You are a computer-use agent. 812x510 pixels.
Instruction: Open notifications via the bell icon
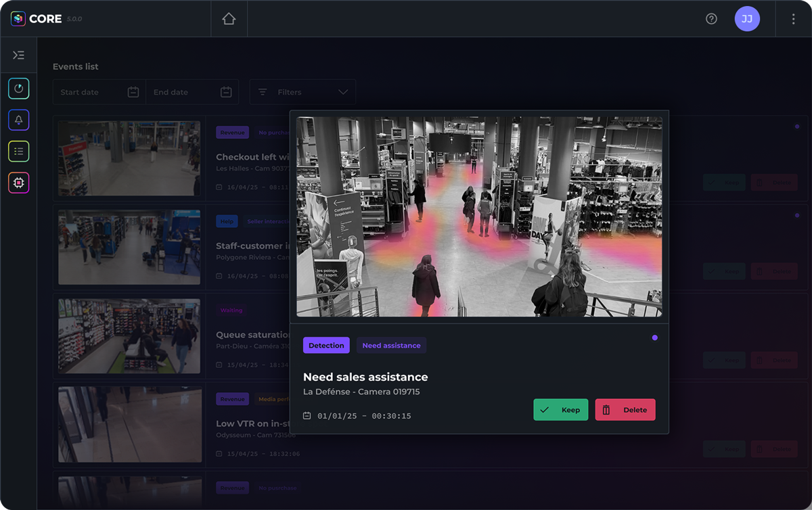[18, 120]
